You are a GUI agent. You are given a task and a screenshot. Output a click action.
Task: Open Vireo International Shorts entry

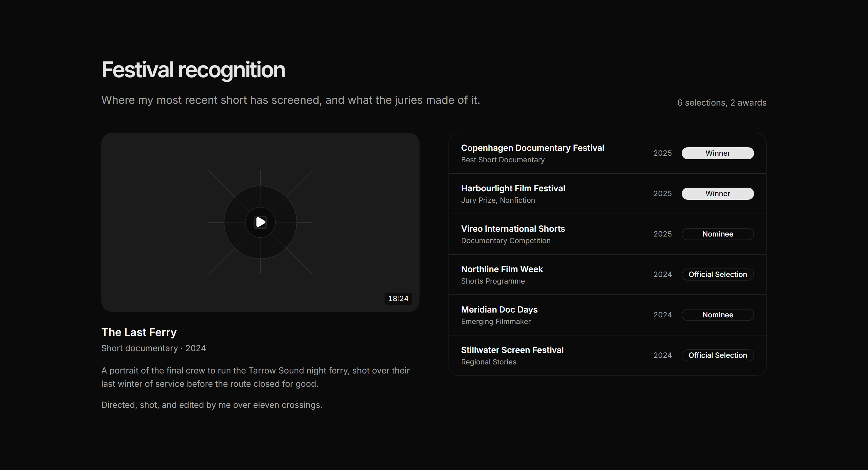tap(608, 234)
